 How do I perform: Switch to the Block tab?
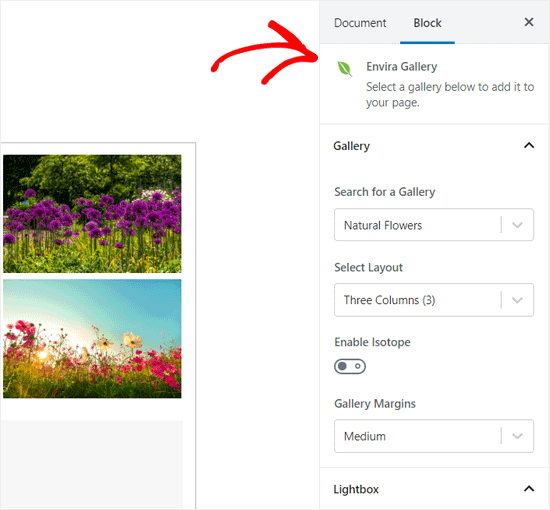(427, 23)
